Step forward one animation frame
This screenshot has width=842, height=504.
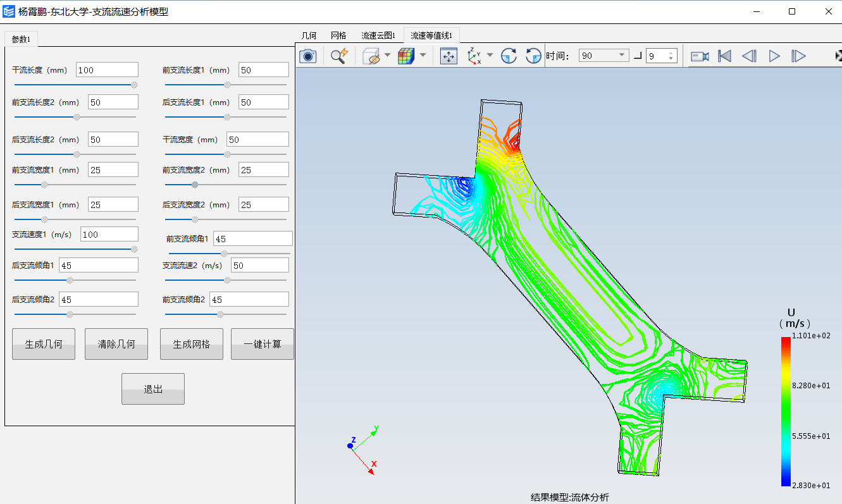pos(799,56)
